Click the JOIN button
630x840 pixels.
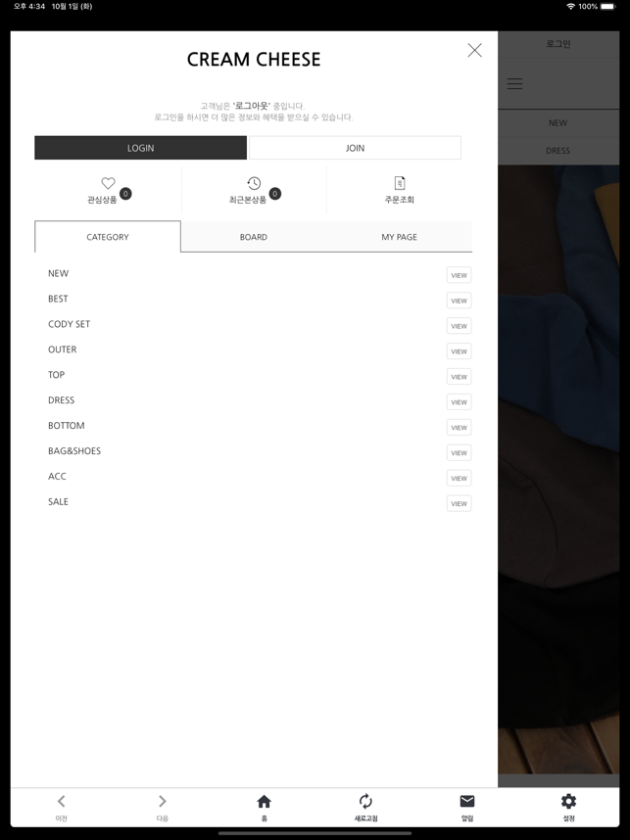click(x=355, y=148)
